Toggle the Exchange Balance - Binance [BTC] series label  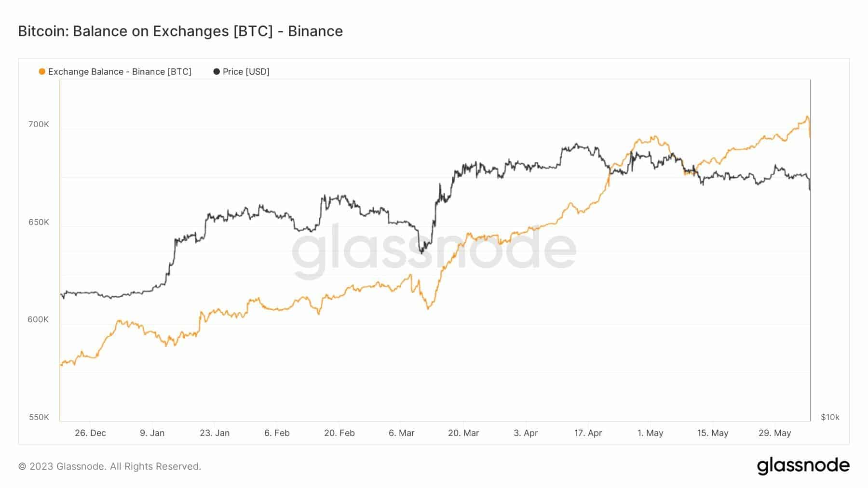[120, 72]
